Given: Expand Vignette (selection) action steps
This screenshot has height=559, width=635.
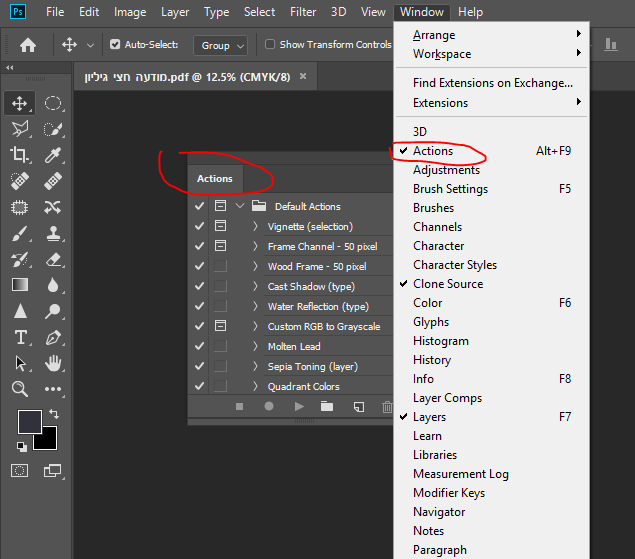Looking at the screenshot, I should (x=255, y=226).
